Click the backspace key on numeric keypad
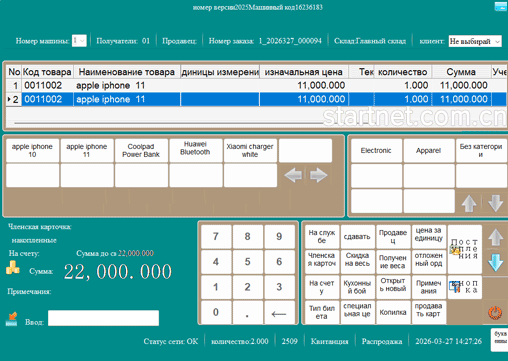508x361 pixels. [279, 312]
